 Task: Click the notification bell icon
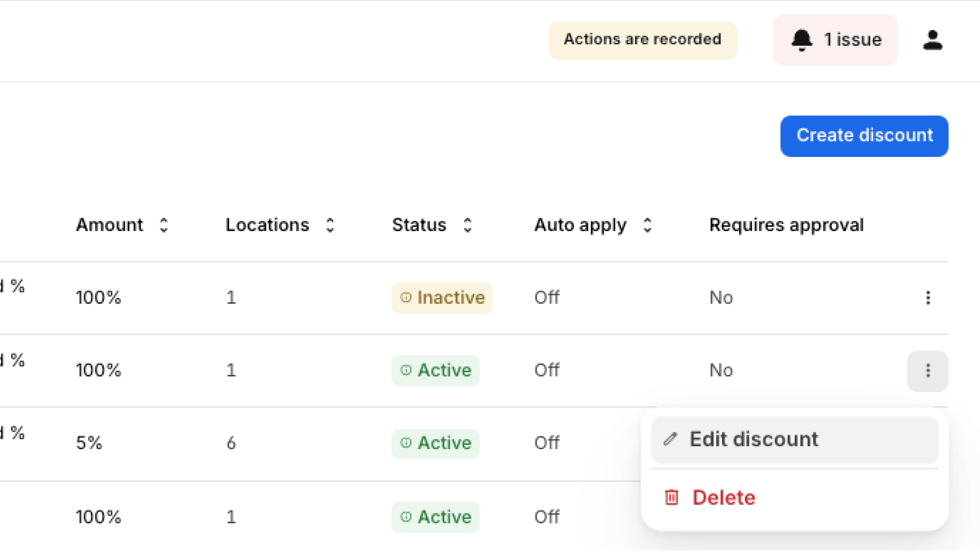pyautogui.click(x=801, y=40)
